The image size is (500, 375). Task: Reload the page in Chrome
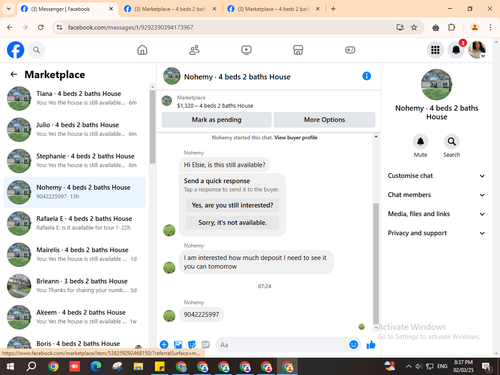[x=41, y=27]
